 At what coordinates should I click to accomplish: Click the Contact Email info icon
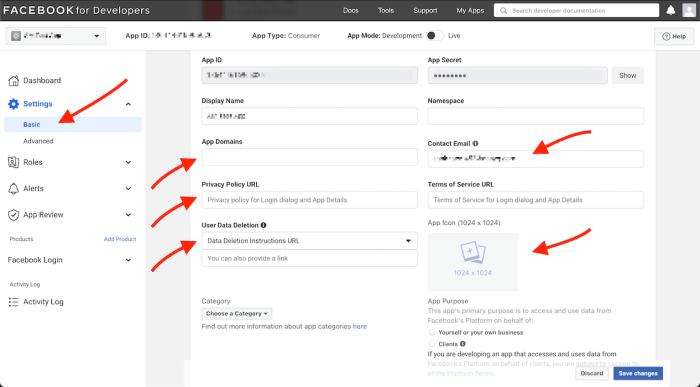pyautogui.click(x=475, y=143)
